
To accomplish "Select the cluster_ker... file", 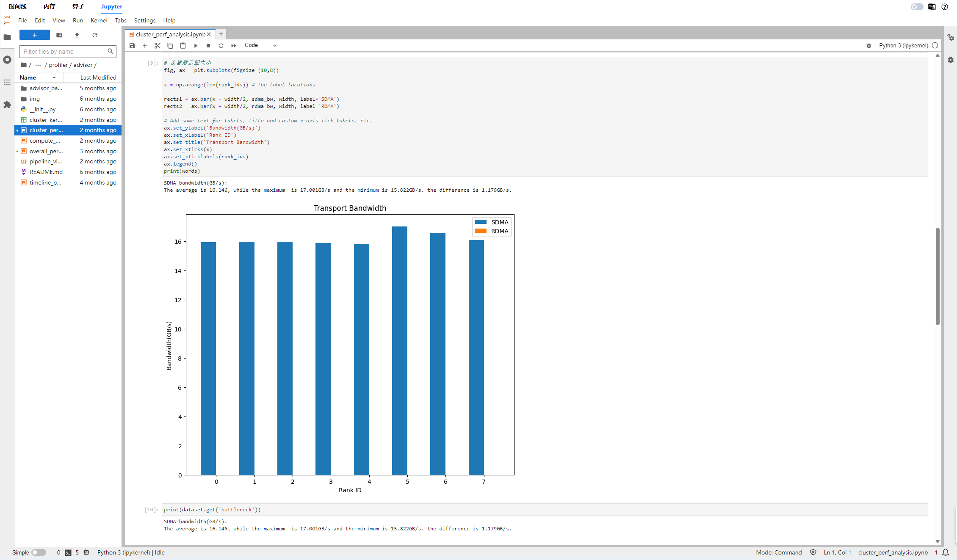I will point(68,120).
